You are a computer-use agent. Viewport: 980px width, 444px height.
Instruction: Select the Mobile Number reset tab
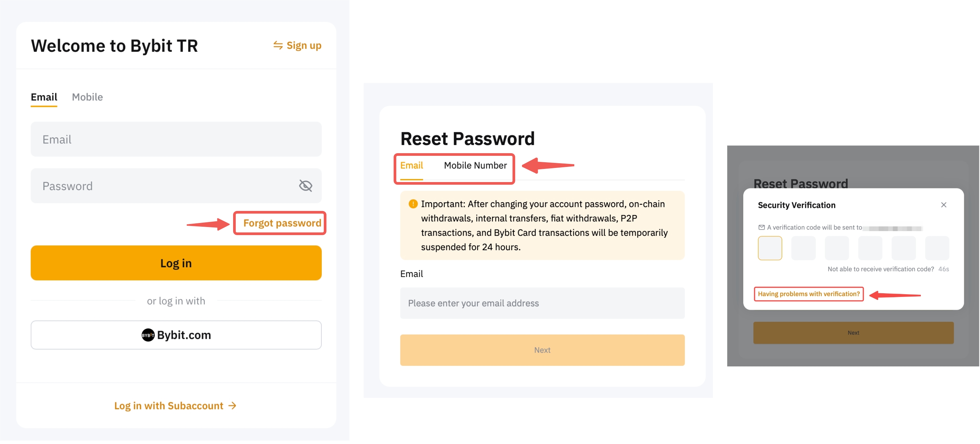click(x=475, y=166)
